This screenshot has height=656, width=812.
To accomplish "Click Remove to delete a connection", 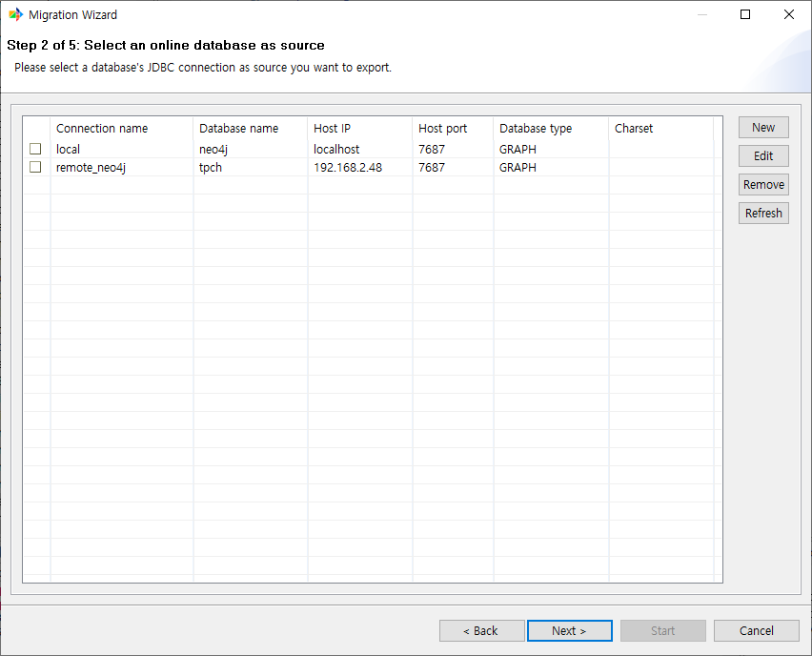I will (x=763, y=185).
